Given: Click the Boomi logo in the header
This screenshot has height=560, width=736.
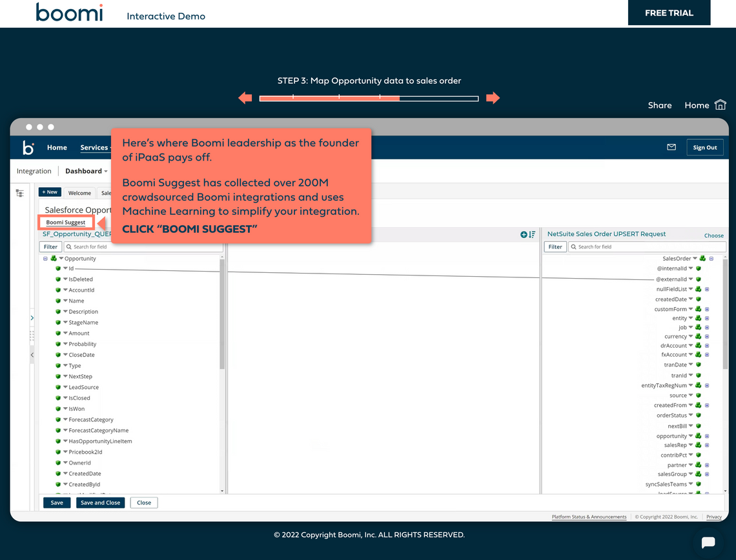Looking at the screenshot, I should (69, 13).
